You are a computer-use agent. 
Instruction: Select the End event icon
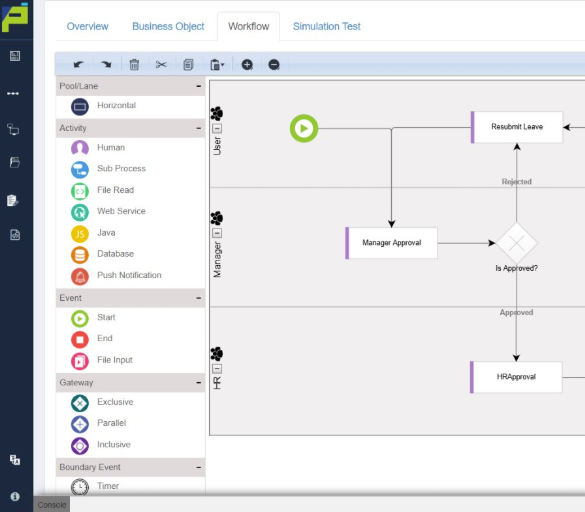click(x=80, y=340)
